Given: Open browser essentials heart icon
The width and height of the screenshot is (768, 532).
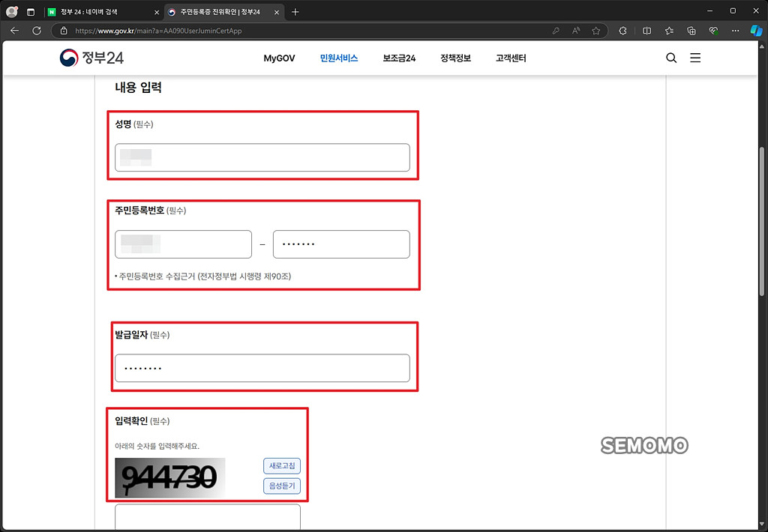Looking at the screenshot, I should (x=714, y=30).
